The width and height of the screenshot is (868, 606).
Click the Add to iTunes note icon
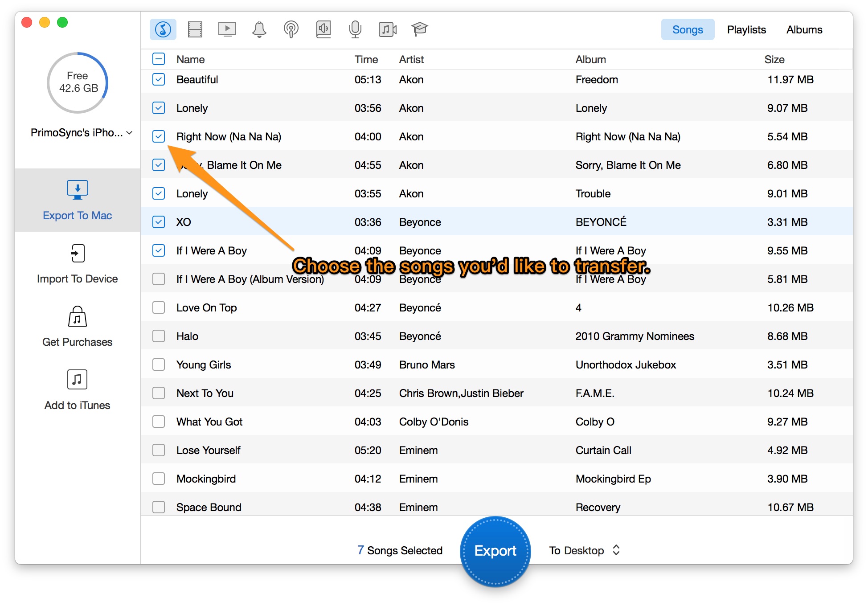click(78, 380)
